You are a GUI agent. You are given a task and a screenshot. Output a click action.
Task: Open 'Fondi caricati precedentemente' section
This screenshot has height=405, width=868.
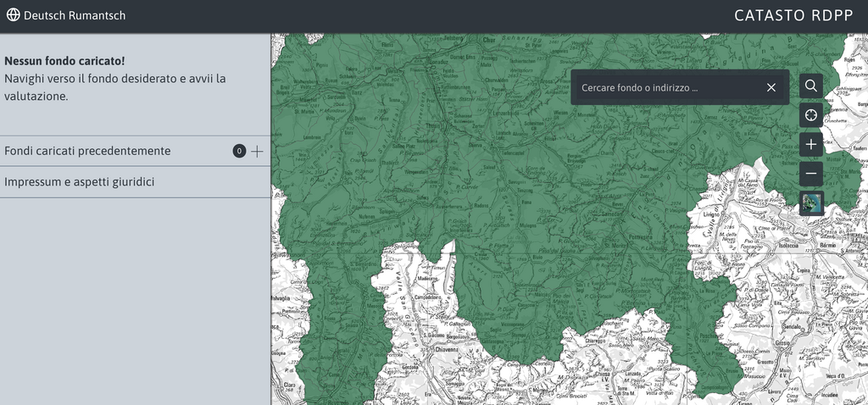[87, 151]
